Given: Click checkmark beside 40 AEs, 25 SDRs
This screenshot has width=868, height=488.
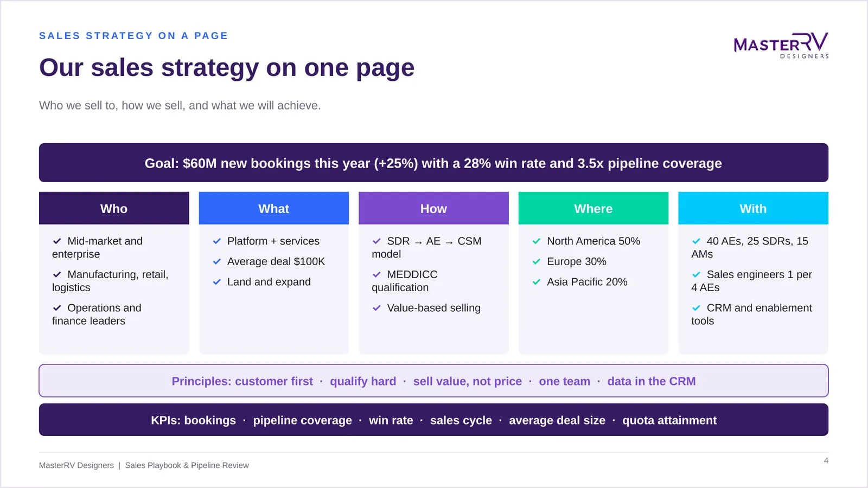Looking at the screenshot, I should (697, 241).
